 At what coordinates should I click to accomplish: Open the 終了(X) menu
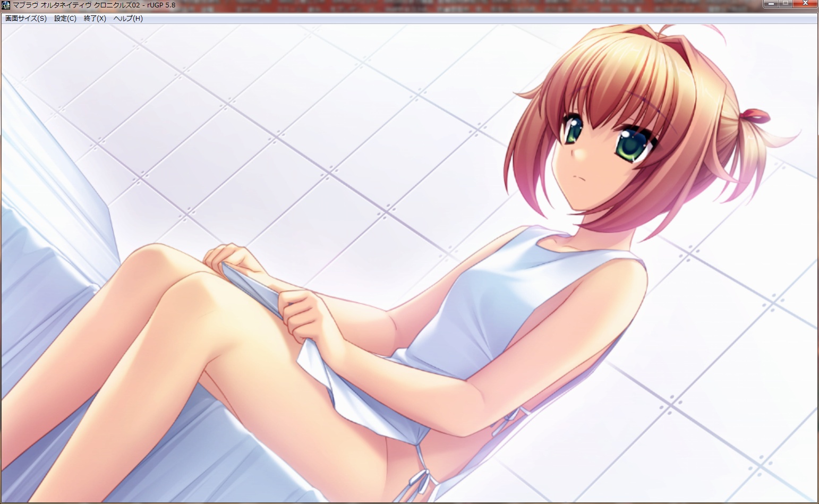coord(95,19)
